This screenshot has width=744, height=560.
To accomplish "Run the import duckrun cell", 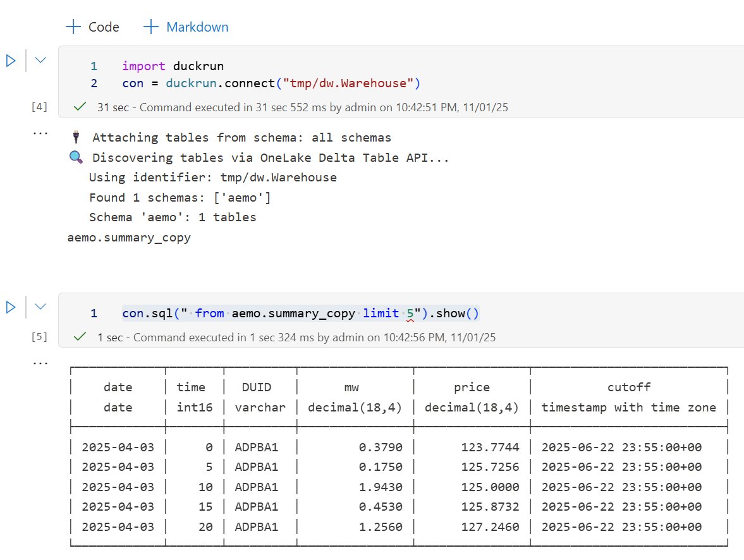I will tap(11, 61).
